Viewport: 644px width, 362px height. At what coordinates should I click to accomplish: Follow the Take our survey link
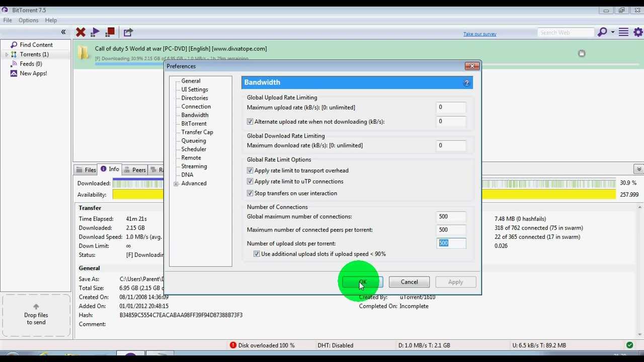[x=479, y=34]
